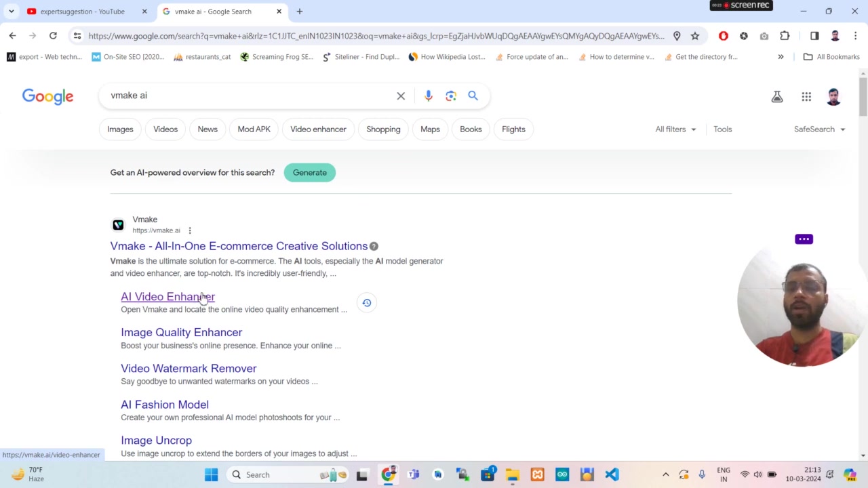Close the expertsuggestion YouTube tab
The image size is (868, 488).
point(144,12)
